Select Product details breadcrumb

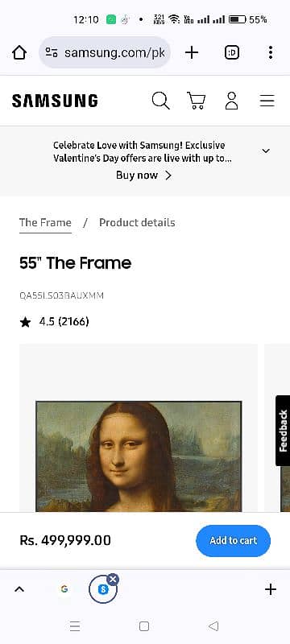(x=137, y=223)
